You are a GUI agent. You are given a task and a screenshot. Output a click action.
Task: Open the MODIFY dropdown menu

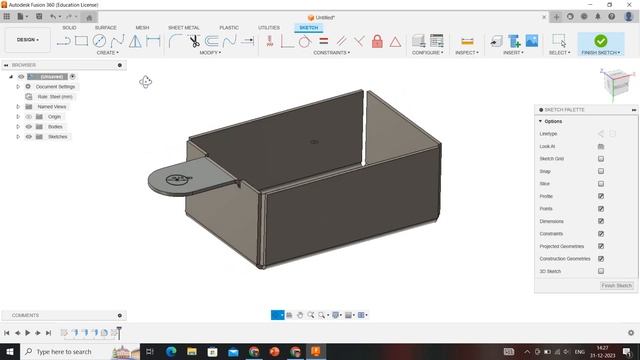(x=210, y=53)
